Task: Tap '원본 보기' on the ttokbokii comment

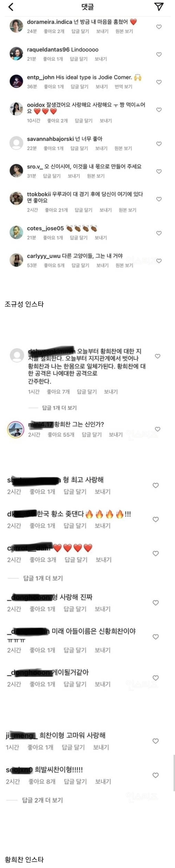Action: click(x=127, y=210)
